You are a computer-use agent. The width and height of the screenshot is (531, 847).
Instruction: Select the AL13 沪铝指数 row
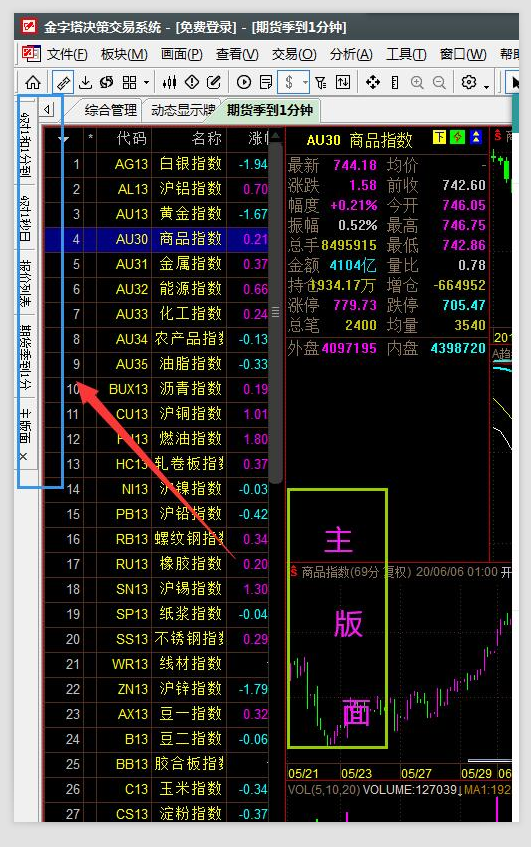pyautogui.click(x=157, y=189)
